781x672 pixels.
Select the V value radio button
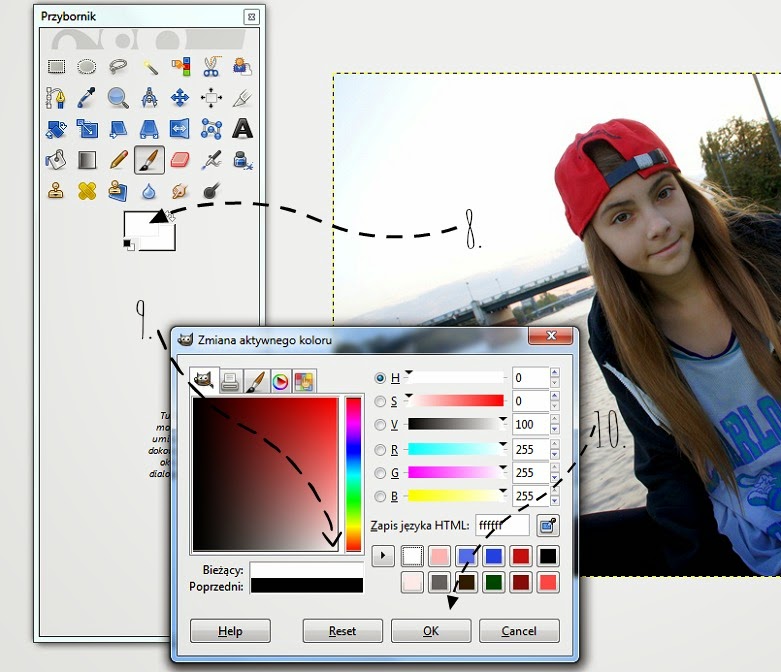click(380, 424)
